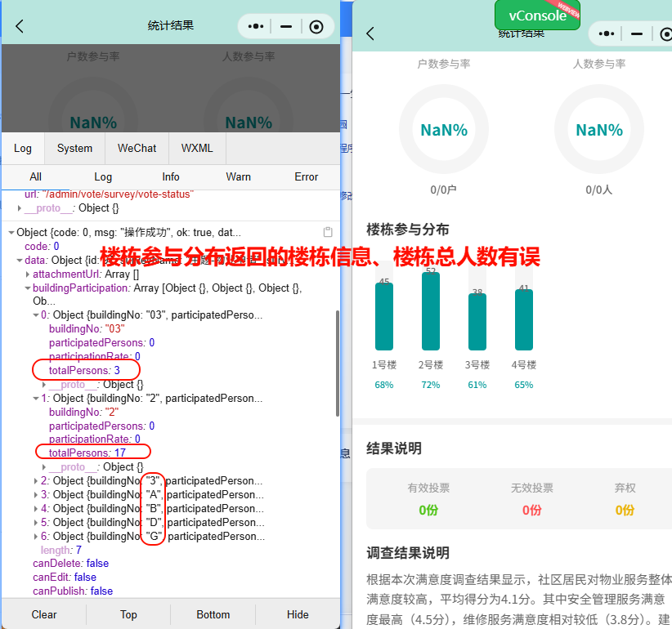Click the back arrow in left panel

(20, 26)
